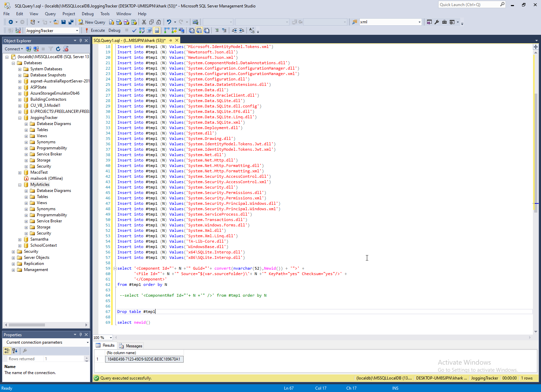
Task: Toggle Results to Grid mode
Action: point(199,30)
